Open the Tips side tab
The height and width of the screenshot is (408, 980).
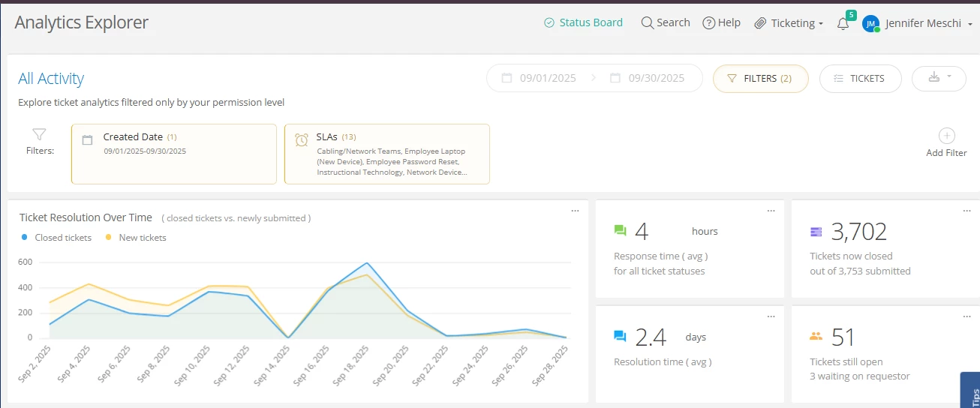972,391
